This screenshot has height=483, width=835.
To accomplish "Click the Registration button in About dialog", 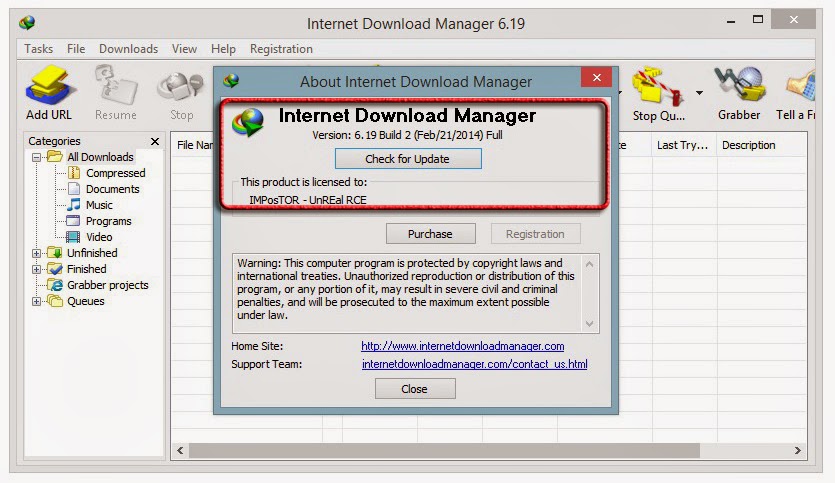I will coord(535,234).
